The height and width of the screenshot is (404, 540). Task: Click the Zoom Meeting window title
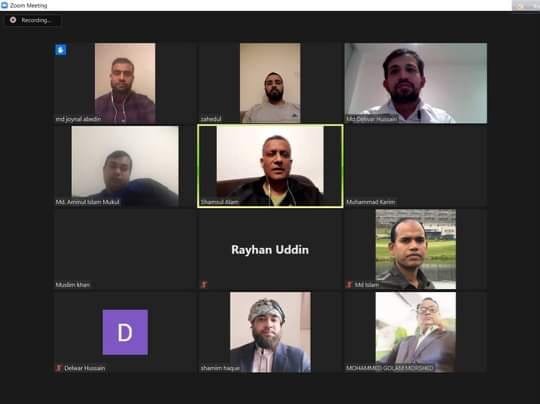[29, 6]
